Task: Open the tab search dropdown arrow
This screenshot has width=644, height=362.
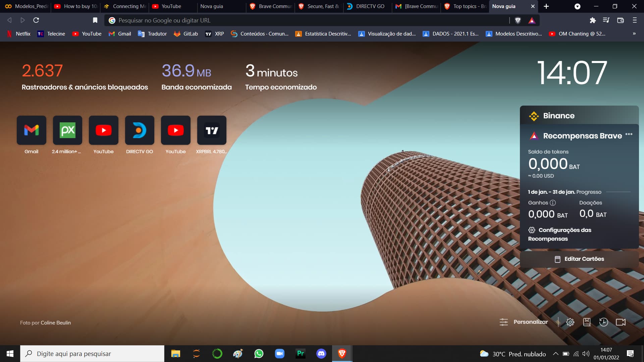Action: coord(577,6)
